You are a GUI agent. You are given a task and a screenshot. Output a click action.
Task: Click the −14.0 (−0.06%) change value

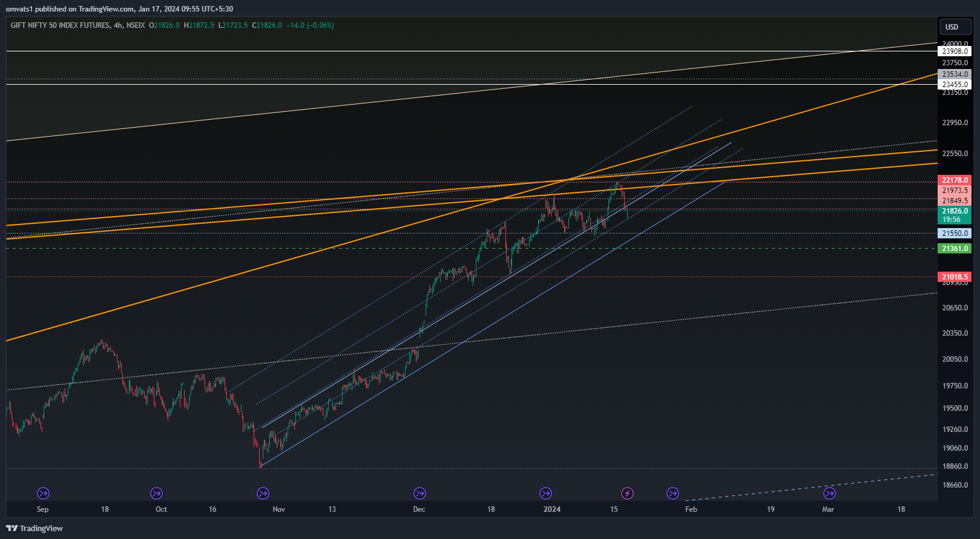coord(310,25)
